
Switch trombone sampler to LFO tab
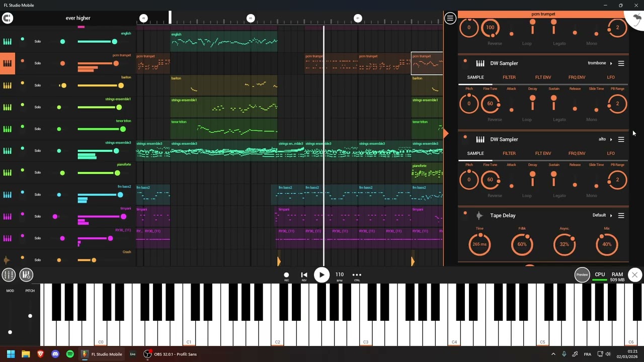(x=611, y=77)
